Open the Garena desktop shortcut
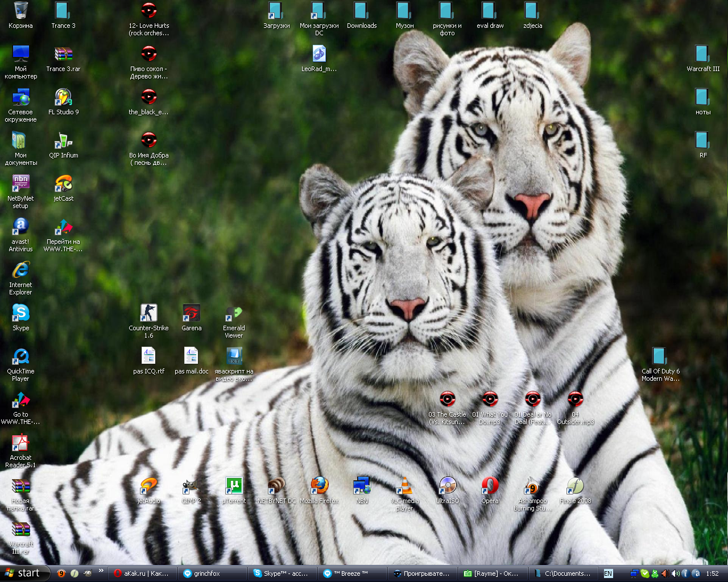Viewport: 728px width, 582px height. pyautogui.click(x=191, y=313)
